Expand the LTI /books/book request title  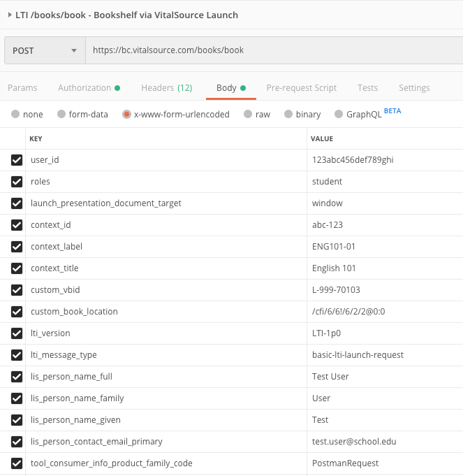coord(10,15)
